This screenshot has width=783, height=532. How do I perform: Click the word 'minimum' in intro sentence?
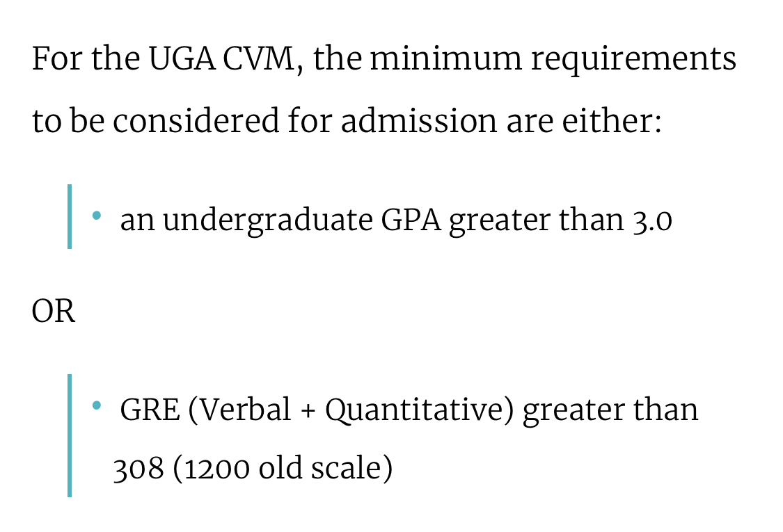tap(445, 58)
